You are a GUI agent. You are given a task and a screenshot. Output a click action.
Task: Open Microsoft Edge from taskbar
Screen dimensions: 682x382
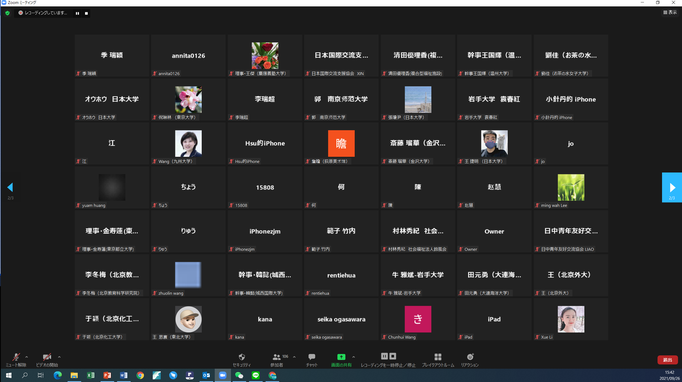click(57, 375)
